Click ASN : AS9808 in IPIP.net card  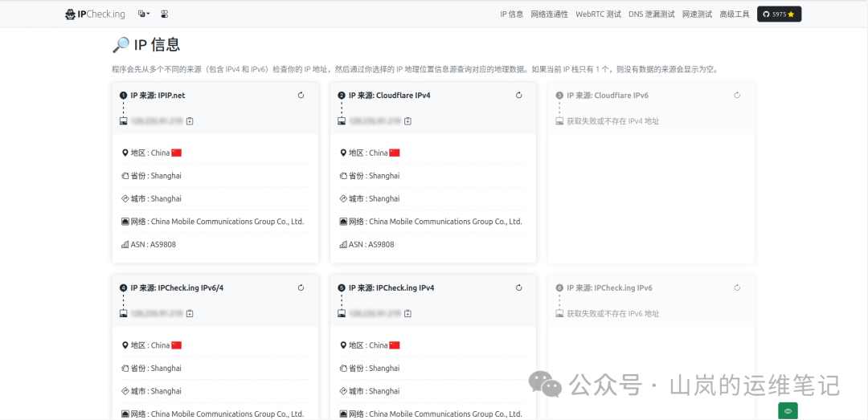coord(154,244)
